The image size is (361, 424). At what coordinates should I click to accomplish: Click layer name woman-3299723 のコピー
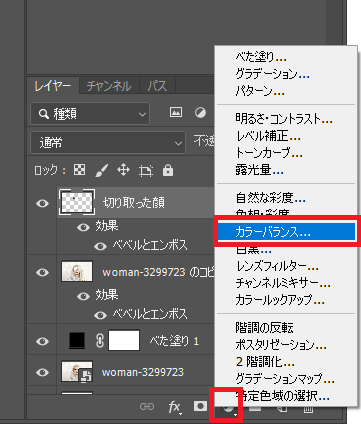point(158,272)
